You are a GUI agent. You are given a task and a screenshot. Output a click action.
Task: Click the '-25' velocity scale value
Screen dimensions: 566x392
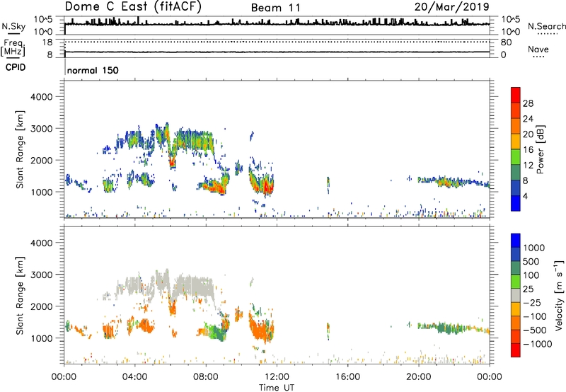532,302
